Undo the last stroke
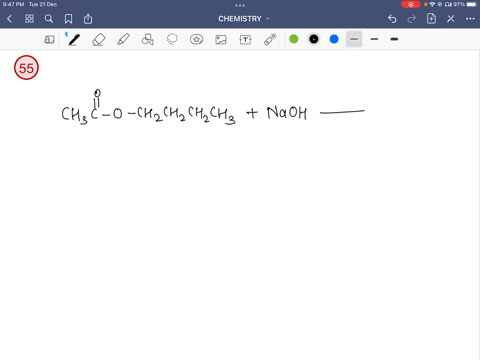Viewport: 480px width, 360px height. [392, 19]
